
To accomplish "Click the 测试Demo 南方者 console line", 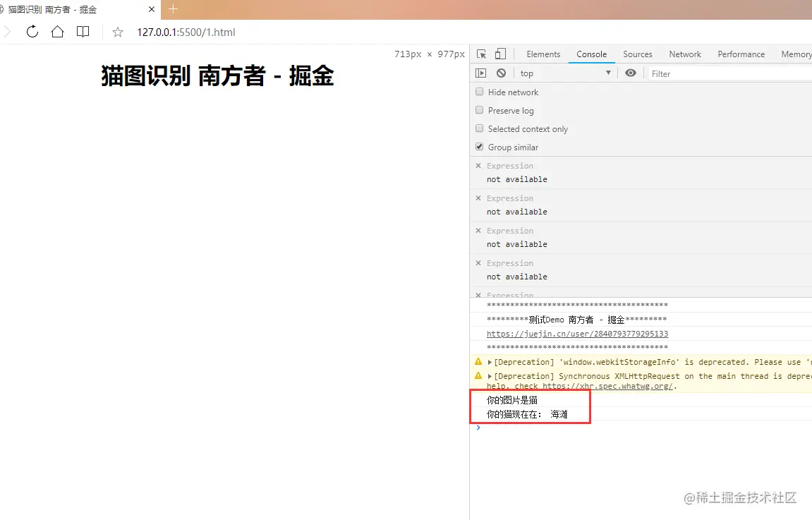I will [x=577, y=320].
